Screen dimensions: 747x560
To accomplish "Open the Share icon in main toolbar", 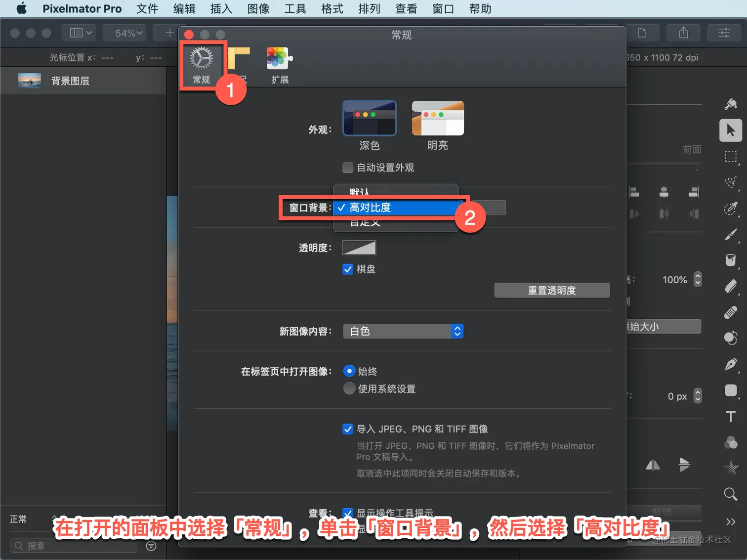I will coord(683,33).
